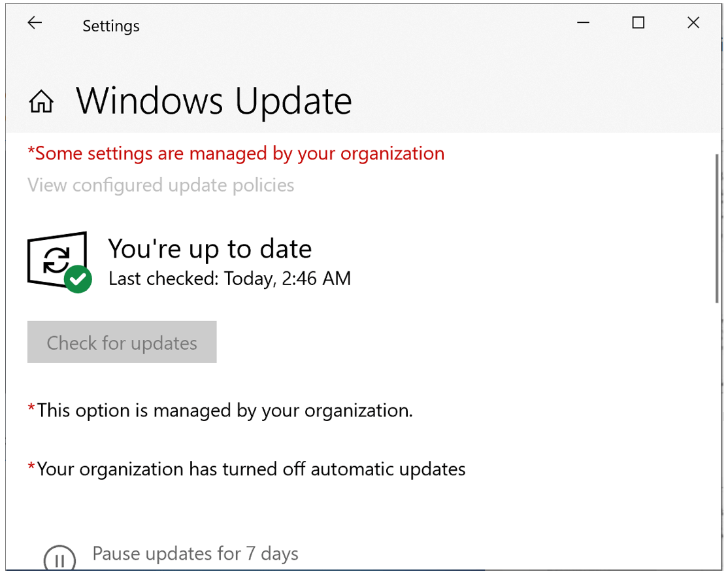Click the home icon beside Windows Update heading

click(41, 101)
